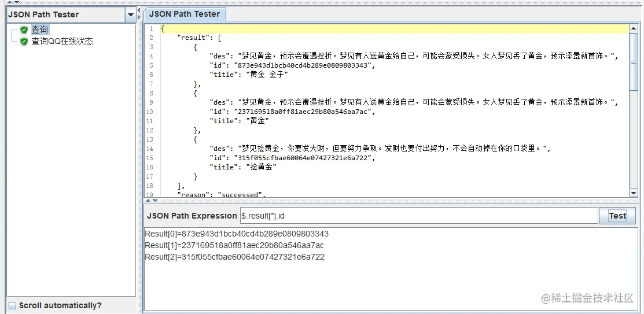Click the green shield icon beside 查询

pyautogui.click(x=24, y=29)
